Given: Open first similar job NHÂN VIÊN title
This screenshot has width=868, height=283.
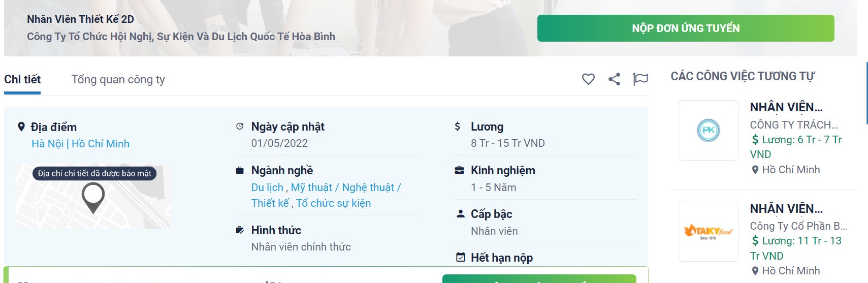Looking at the screenshot, I should tap(786, 107).
